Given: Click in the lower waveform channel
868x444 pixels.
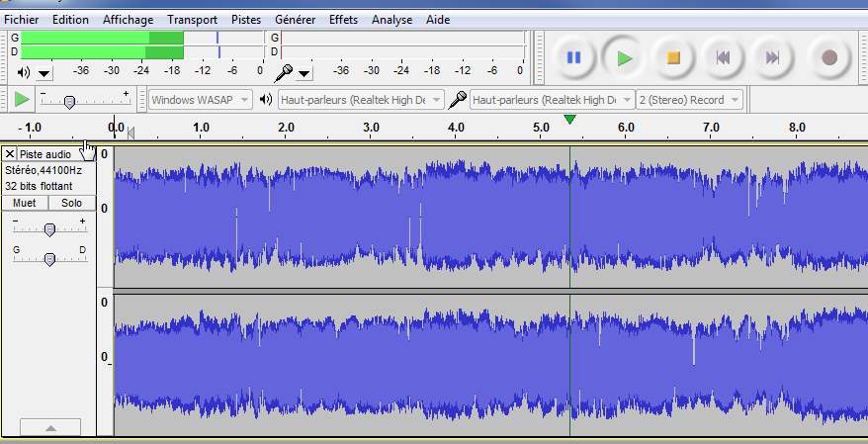Looking at the screenshot, I should click(x=490, y=365).
